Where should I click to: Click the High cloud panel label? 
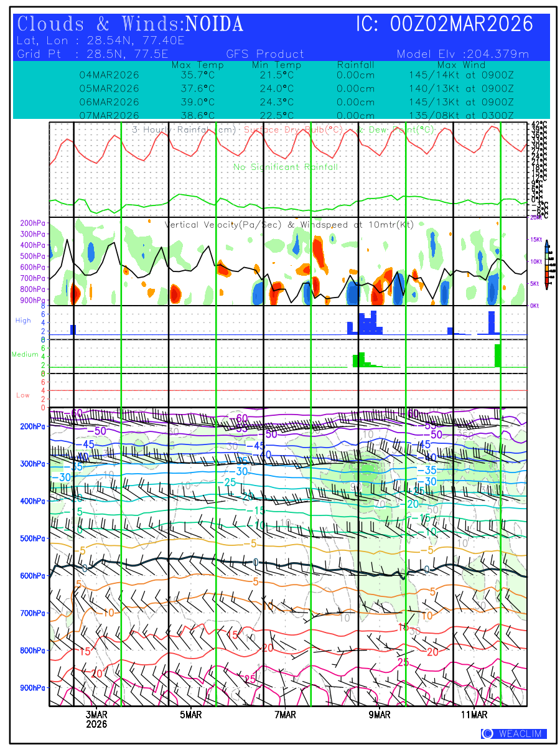(23, 321)
